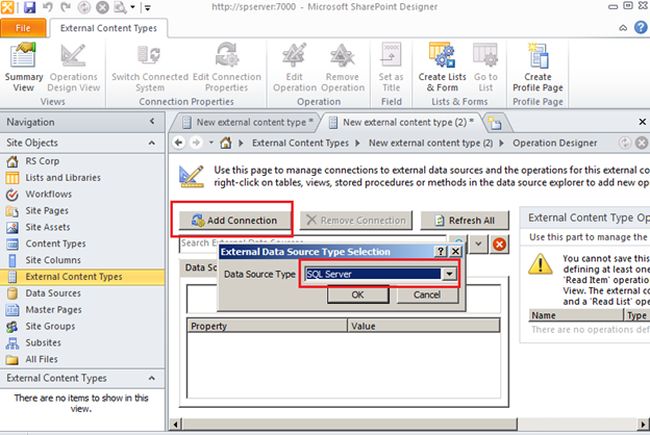Open Lists and Libraries

(63, 177)
